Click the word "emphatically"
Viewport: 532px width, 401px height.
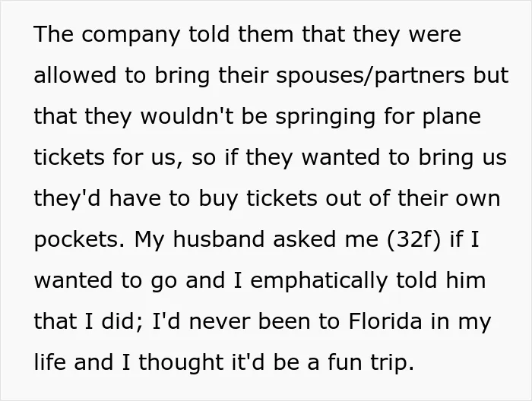tap(319, 281)
